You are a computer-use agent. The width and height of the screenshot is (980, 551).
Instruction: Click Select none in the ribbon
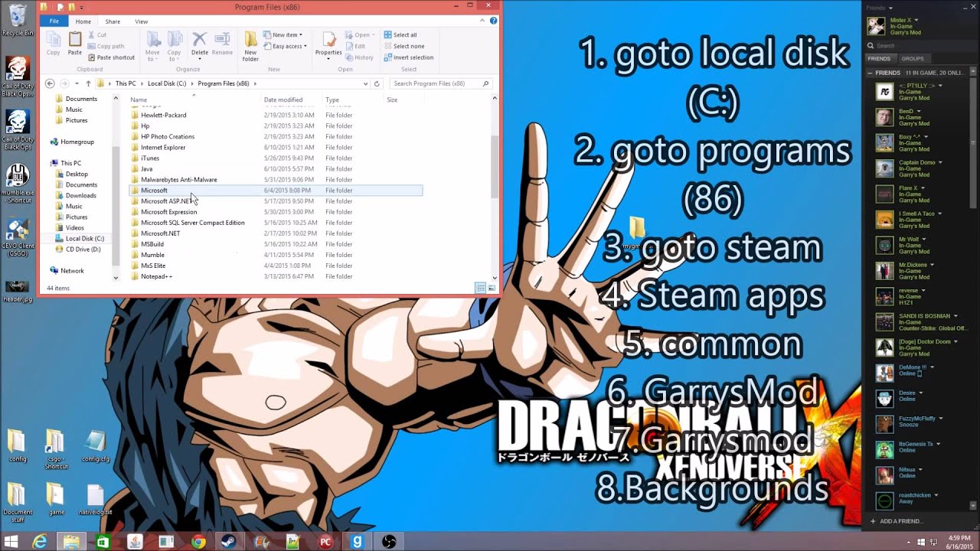tap(403, 46)
